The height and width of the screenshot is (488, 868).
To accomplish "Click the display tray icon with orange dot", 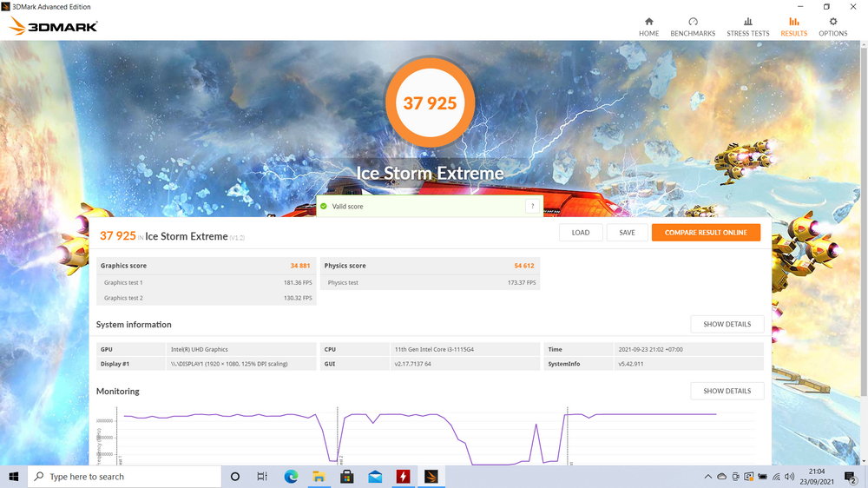I will (x=749, y=477).
